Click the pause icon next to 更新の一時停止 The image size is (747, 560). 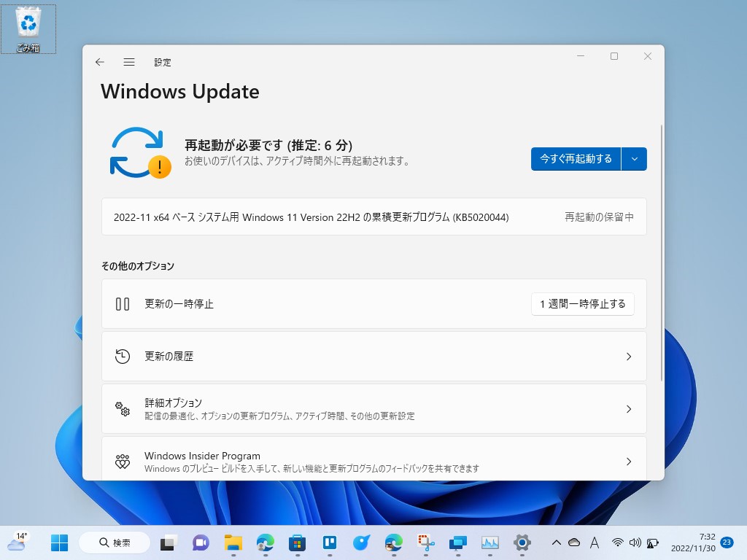point(123,304)
